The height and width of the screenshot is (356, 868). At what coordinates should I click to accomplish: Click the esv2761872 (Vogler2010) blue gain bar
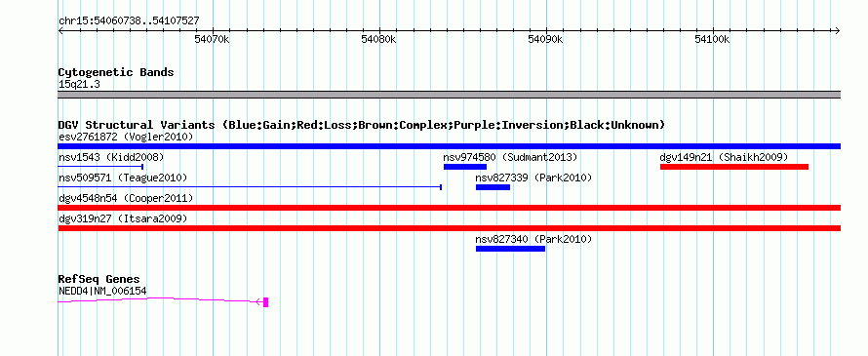click(x=449, y=146)
